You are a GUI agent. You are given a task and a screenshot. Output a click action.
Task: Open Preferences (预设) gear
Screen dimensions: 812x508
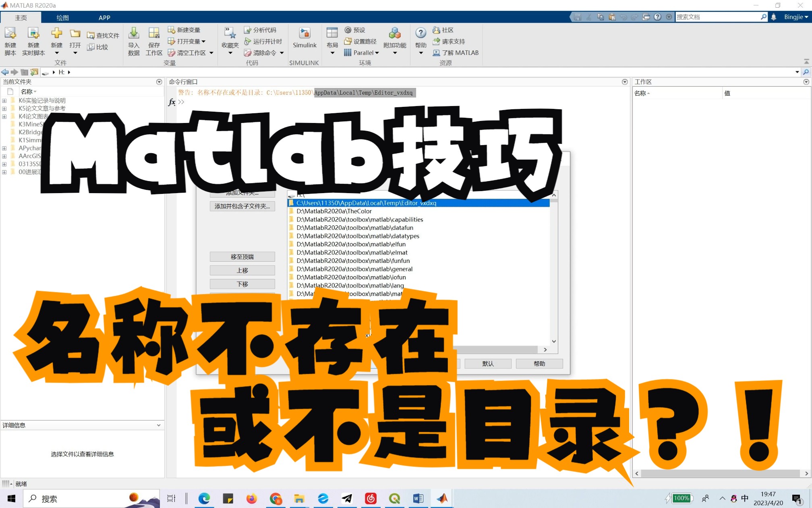tap(354, 30)
